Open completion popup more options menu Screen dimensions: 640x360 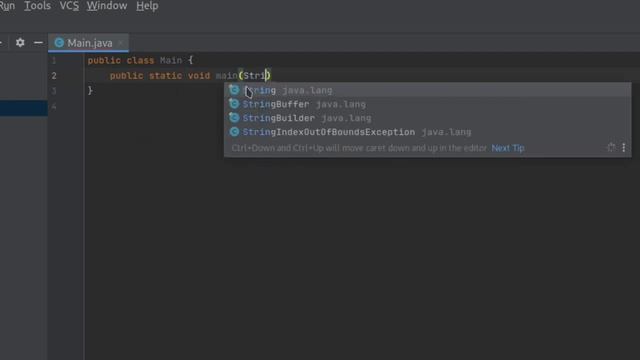[x=624, y=147]
